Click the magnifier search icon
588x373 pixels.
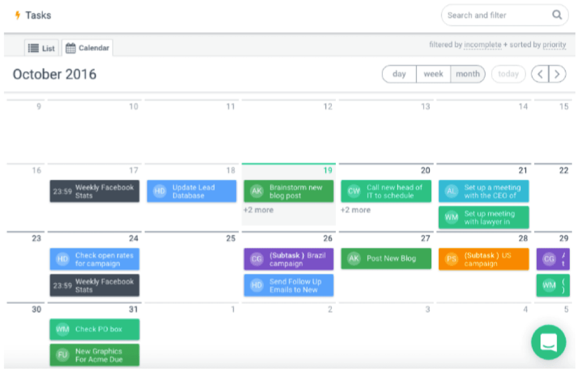click(x=556, y=15)
